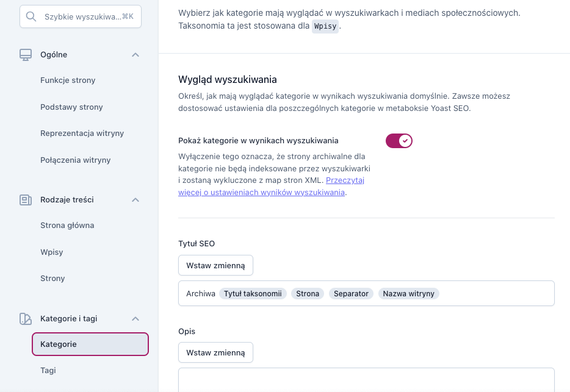The height and width of the screenshot is (392, 570).
Task: Click Wstaw zmienną under Tytuł SEO
Action: point(215,265)
